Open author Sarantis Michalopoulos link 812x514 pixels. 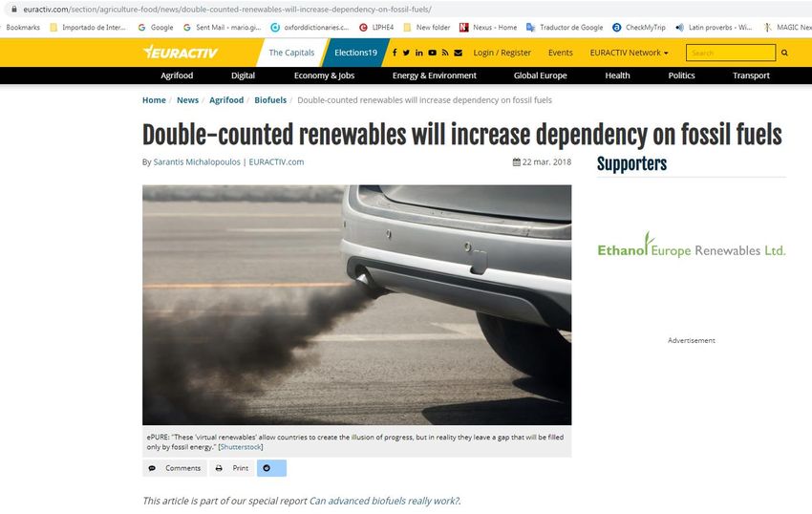(197, 161)
